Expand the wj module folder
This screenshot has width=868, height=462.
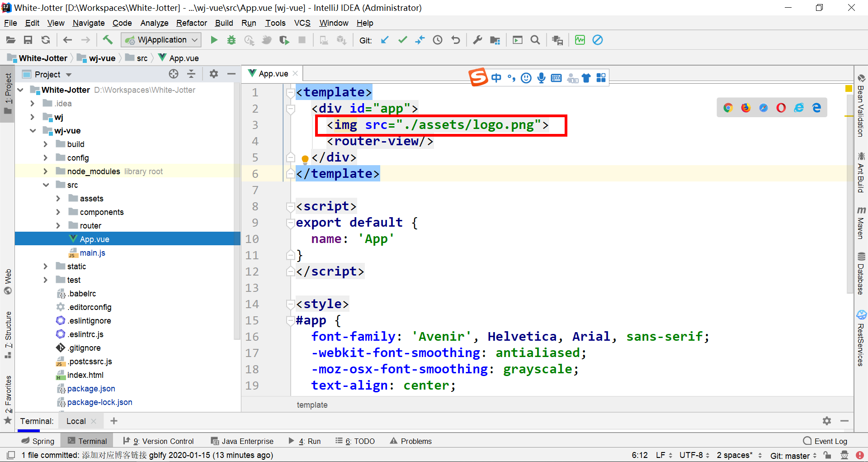click(x=32, y=117)
